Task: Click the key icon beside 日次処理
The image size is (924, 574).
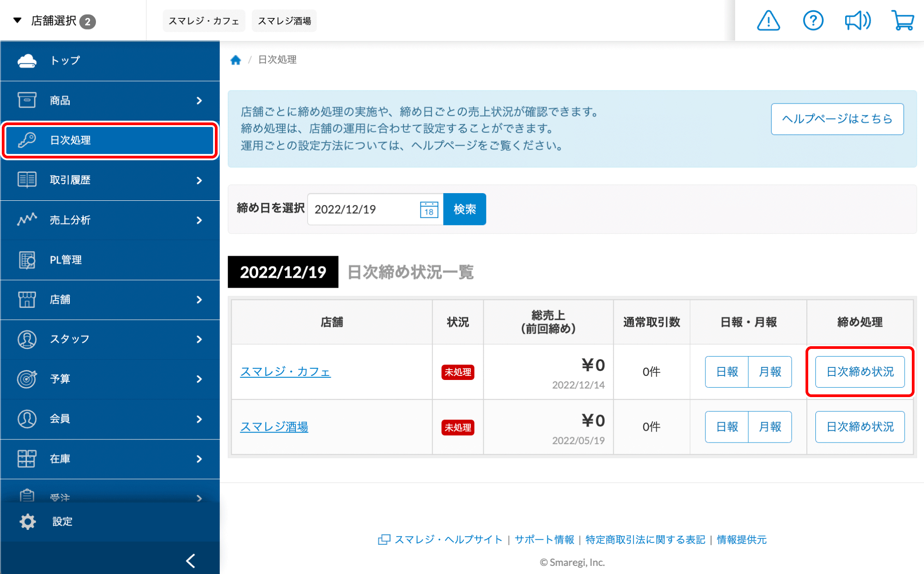Action: [x=27, y=140]
